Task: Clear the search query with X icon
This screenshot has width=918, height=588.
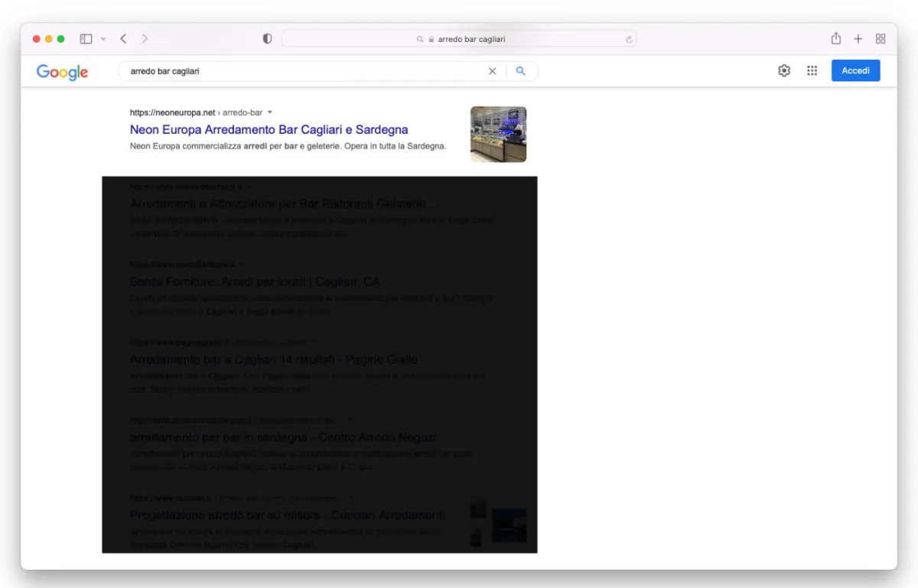Action: pos(492,71)
